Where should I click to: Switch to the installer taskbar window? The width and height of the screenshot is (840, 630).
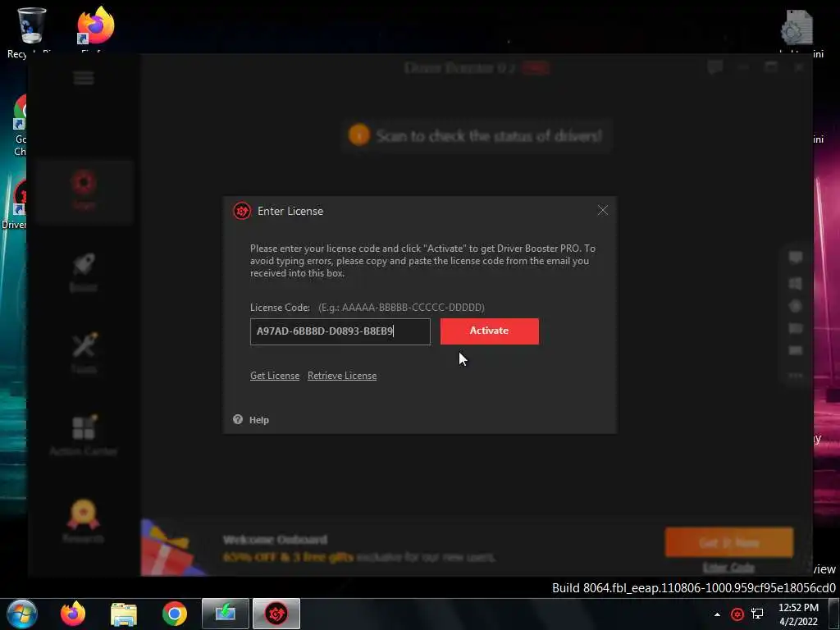226,614
